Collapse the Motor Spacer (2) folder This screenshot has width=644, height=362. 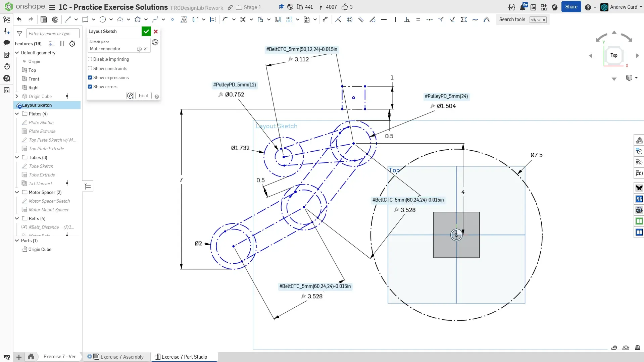tap(17, 192)
